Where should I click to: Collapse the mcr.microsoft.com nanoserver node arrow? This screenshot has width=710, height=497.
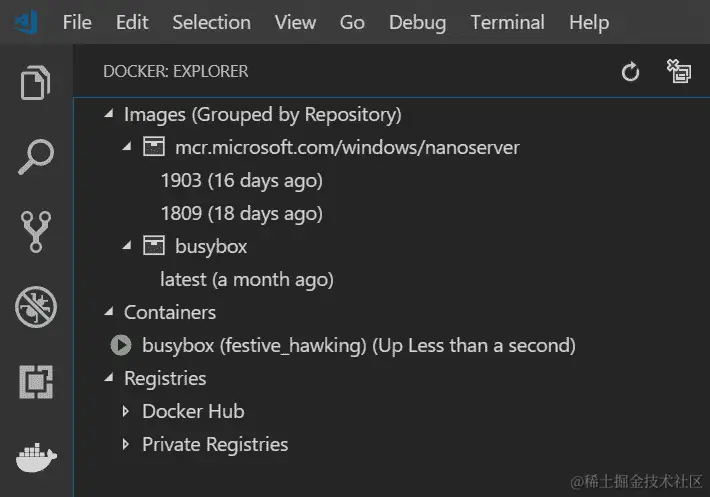point(127,147)
